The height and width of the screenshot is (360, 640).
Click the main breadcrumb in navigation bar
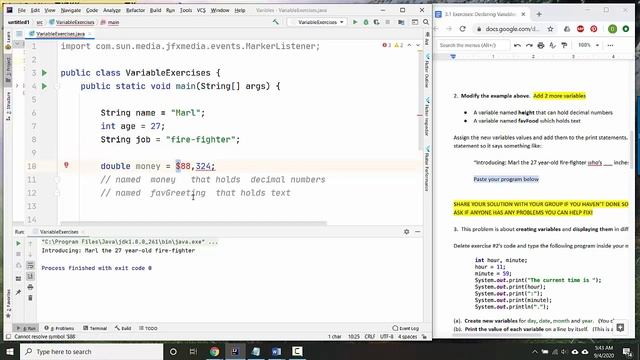click(x=110, y=22)
